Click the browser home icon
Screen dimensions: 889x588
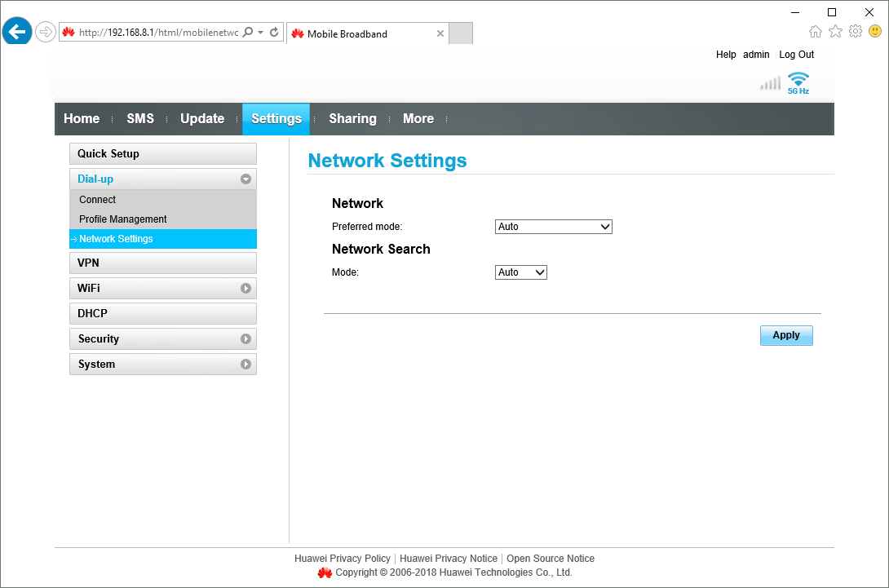pos(816,30)
